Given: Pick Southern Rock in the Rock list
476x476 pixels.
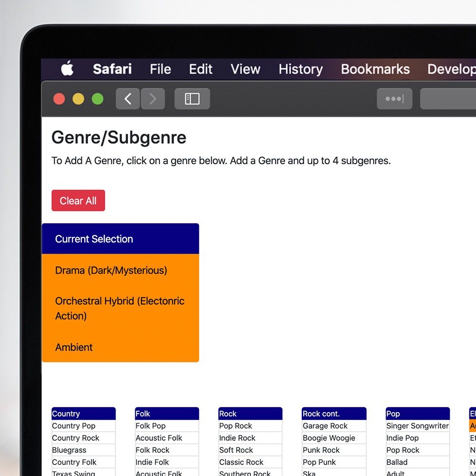Looking at the screenshot, I should coord(250,472).
